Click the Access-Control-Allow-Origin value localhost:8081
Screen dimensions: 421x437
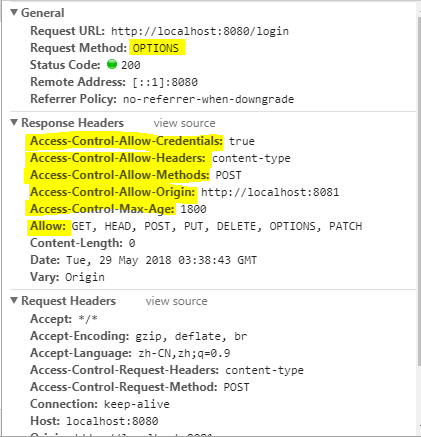point(270,192)
